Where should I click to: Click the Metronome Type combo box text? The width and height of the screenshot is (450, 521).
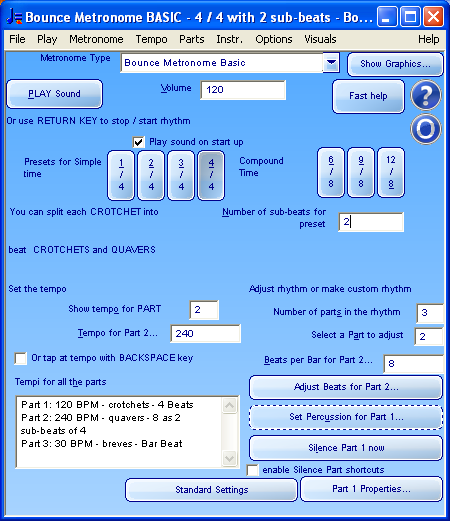(221, 63)
